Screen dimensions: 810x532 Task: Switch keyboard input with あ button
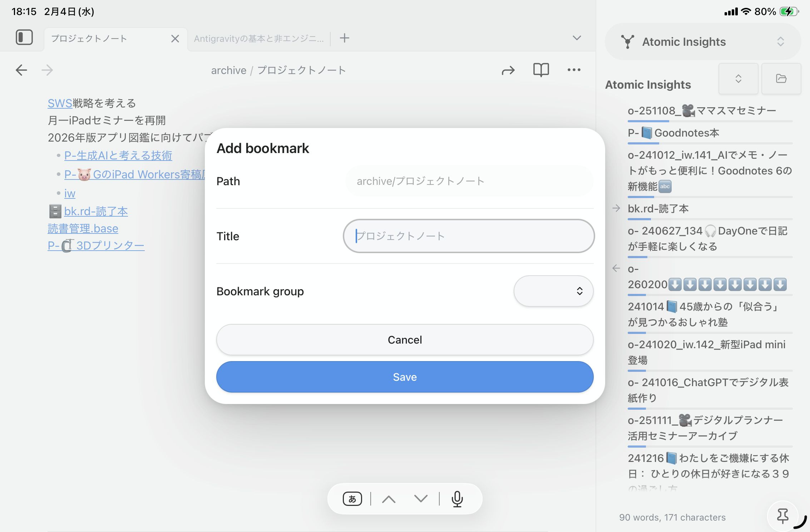(352, 499)
